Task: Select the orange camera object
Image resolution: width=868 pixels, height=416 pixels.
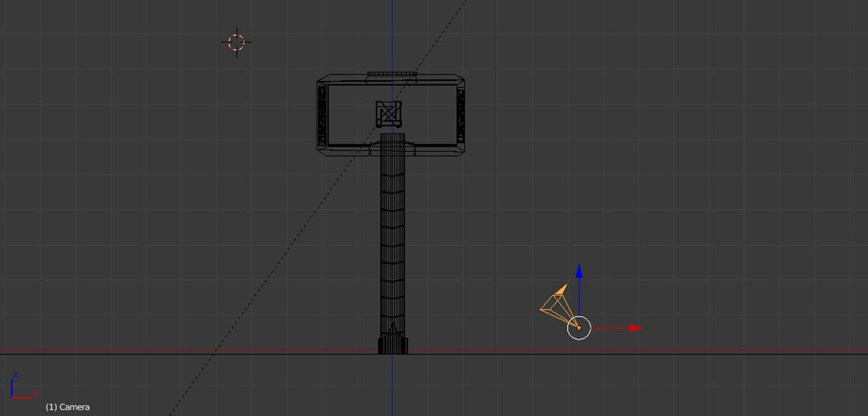Action: [x=560, y=306]
